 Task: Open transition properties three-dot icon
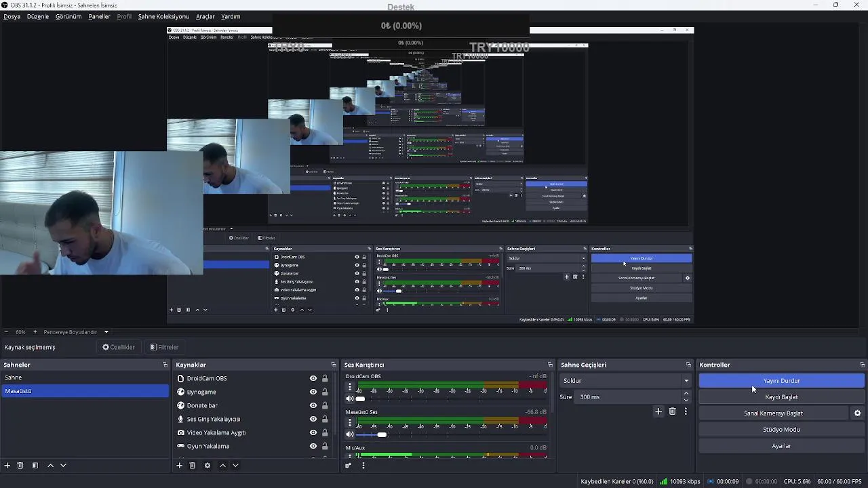(x=686, y=411)
